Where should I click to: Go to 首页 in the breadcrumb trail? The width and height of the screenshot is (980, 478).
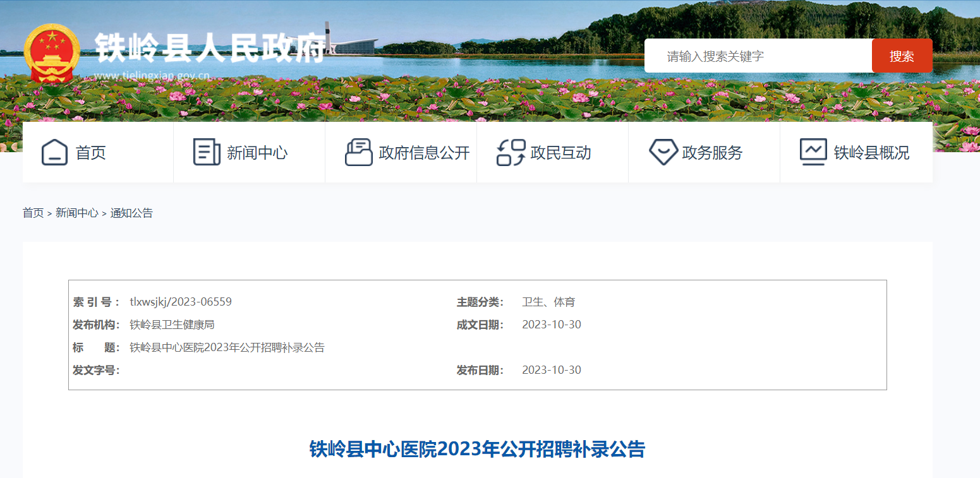click(33, 213)
